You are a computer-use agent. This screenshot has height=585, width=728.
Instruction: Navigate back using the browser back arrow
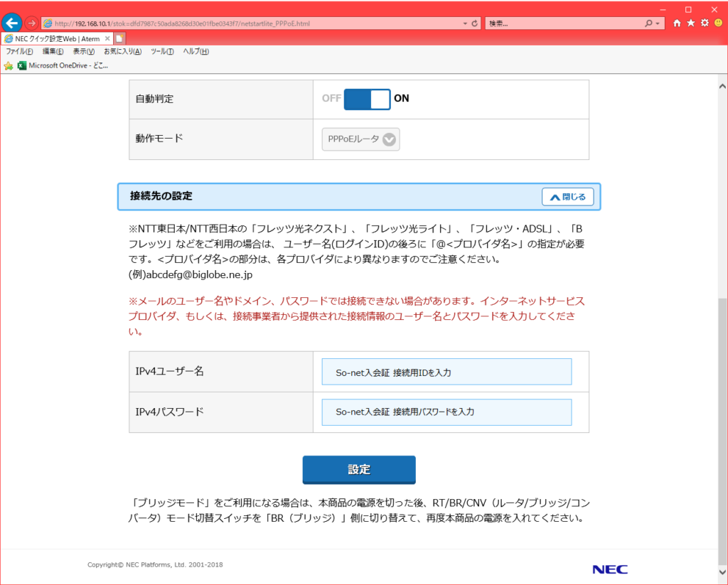[x=11, y=22]
